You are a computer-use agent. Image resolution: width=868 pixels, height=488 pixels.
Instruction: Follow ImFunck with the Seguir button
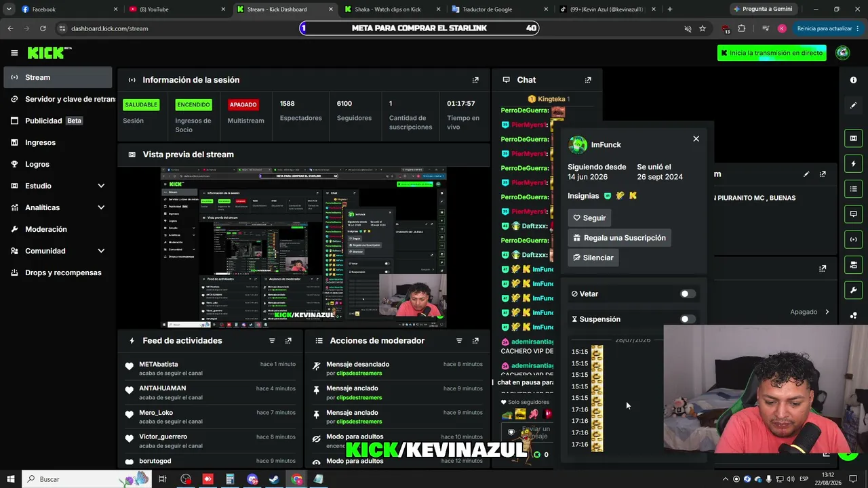point(589,218)
